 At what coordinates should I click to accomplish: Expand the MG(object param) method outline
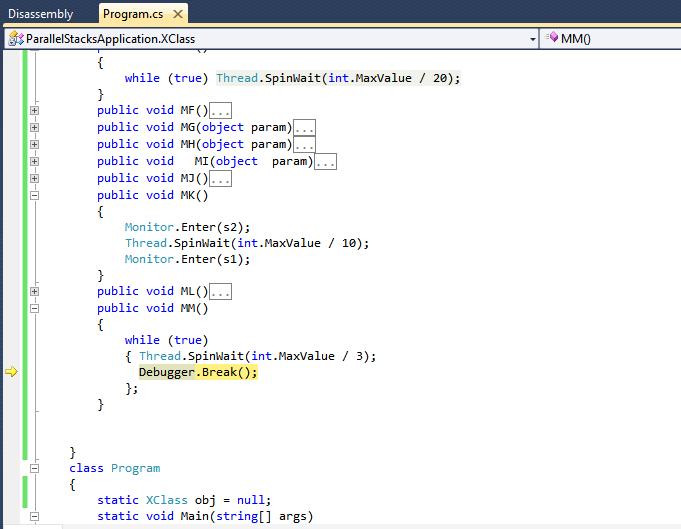tap(34, 127)
